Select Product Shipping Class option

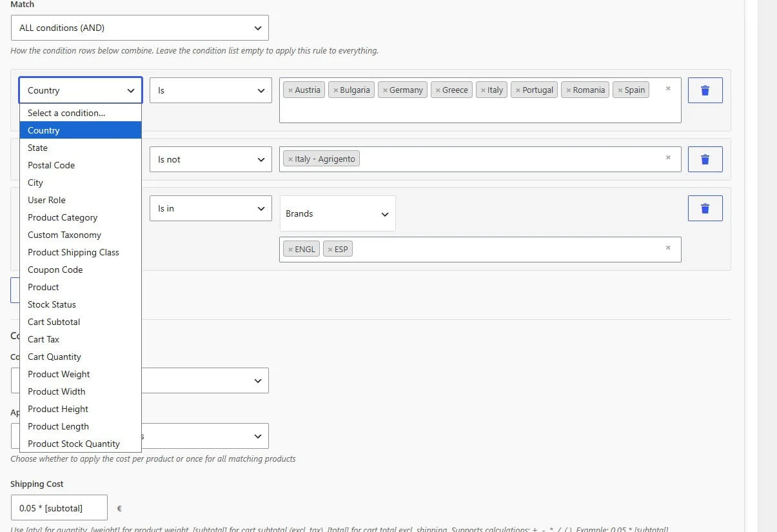click(81, 252)
